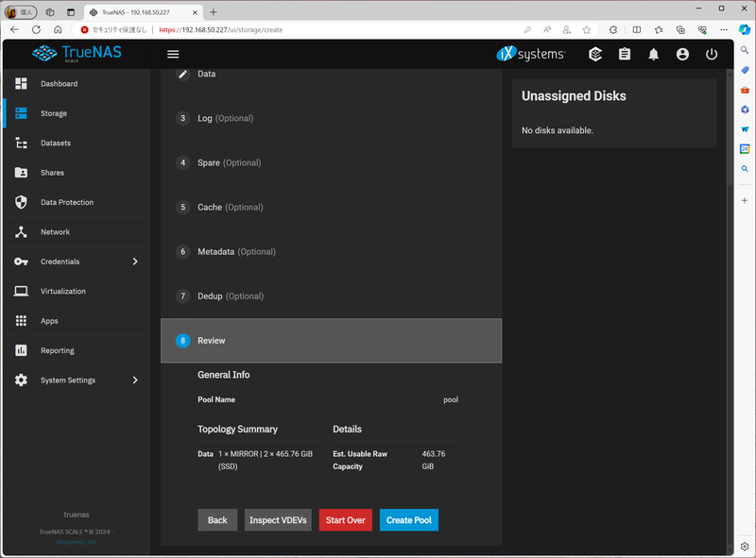
Task: Click the Storage drives icon
Action: [21, 113]
